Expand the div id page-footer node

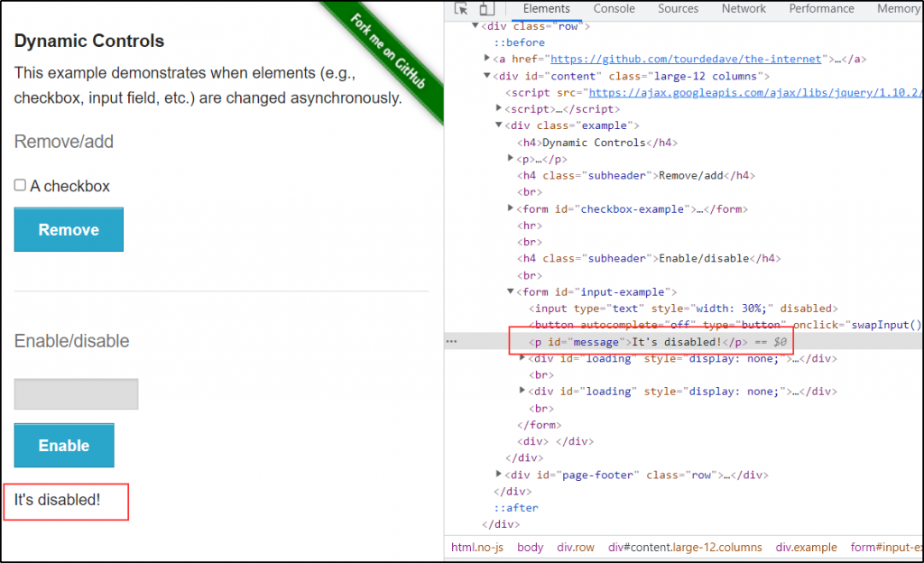(498, 474)
